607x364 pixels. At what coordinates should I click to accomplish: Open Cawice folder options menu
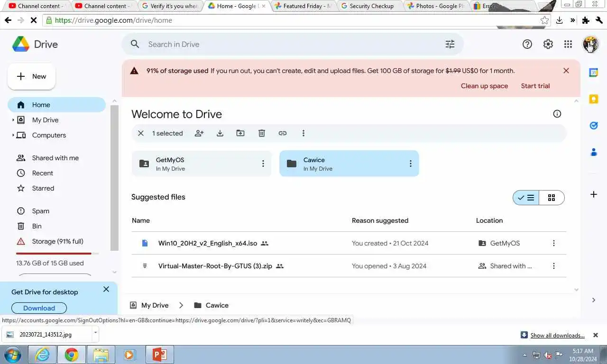(411, 164)
